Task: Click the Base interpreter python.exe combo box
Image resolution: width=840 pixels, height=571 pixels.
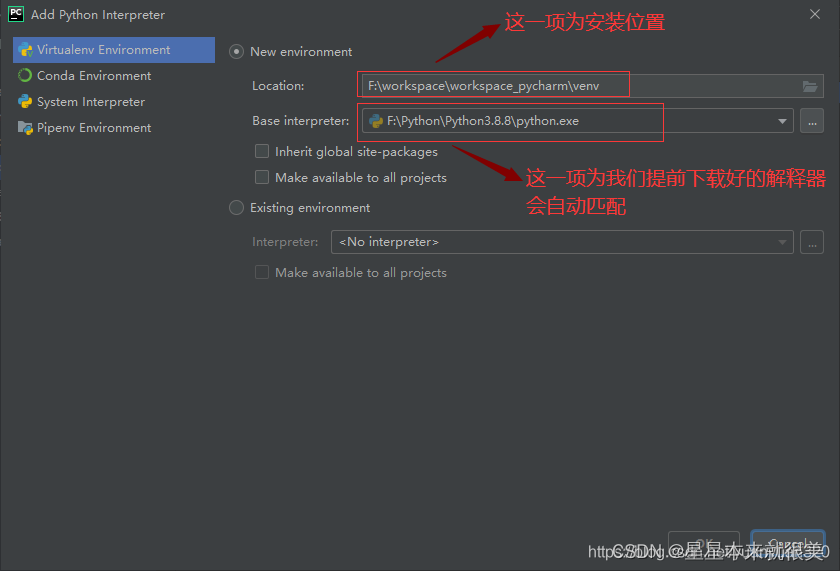Action: [x=578, y=121]
